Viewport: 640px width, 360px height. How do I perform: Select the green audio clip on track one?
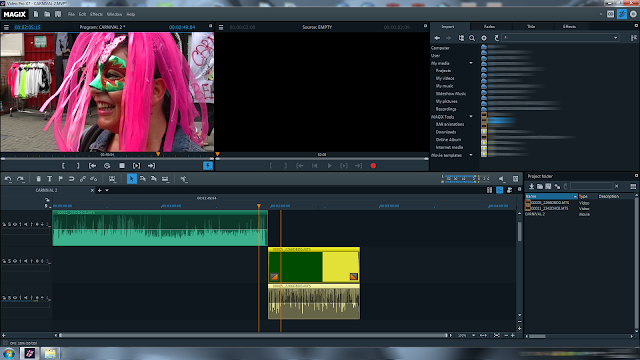160,228
